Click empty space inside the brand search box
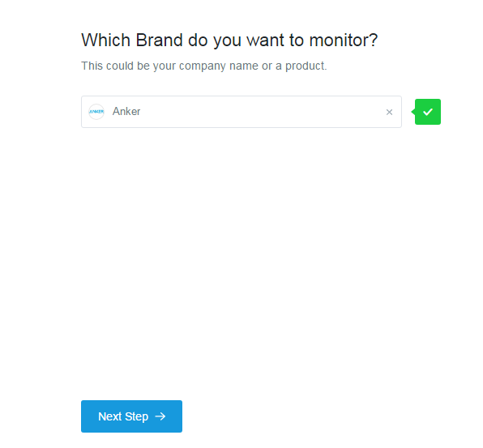The width and height of the screenshot is (483, 448). point(262,112)
